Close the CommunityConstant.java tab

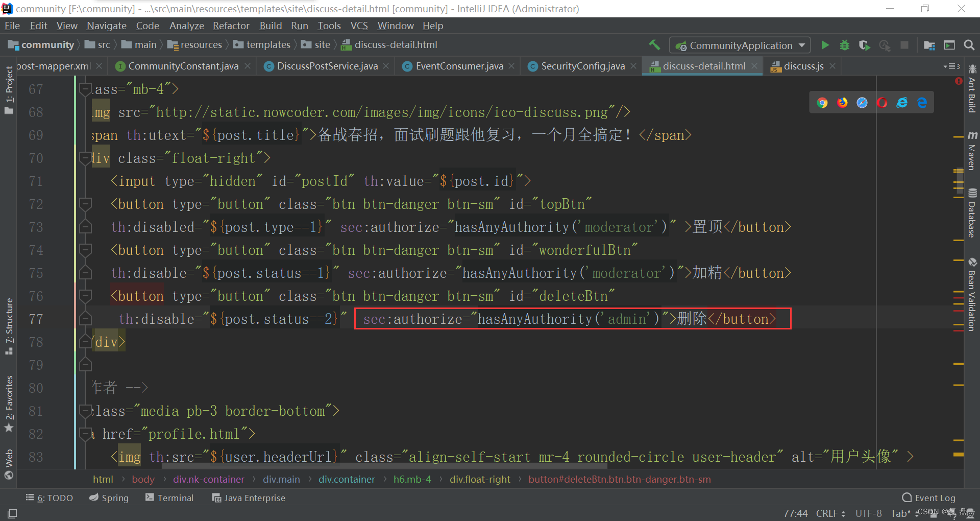248,66
